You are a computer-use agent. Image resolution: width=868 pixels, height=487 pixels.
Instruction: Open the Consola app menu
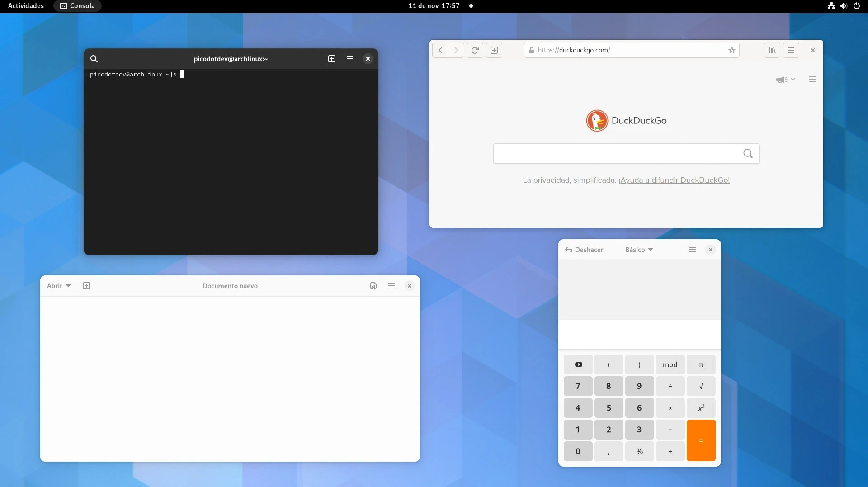pyautogui.click(x=77, y=6)
